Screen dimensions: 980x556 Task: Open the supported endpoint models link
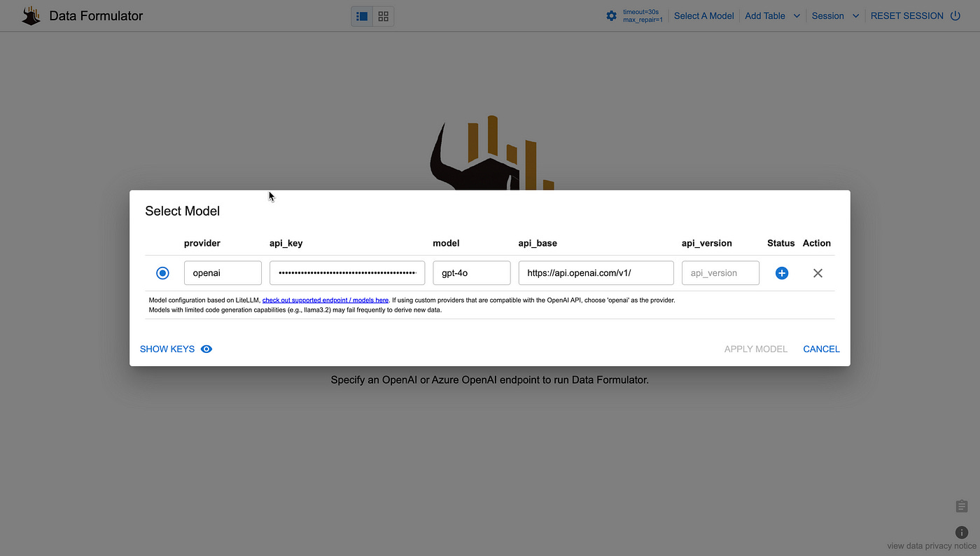click(325, 300)
